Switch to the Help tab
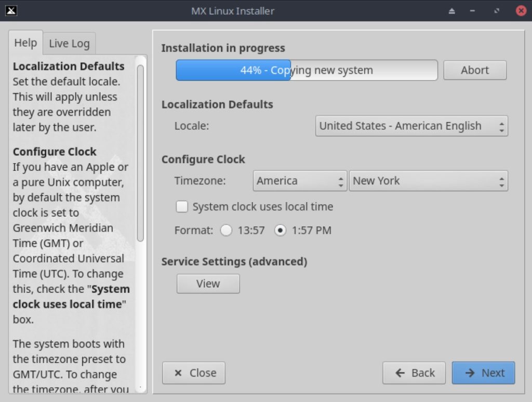Image resolution: width=532 pixels, height=402 pixels. [x=25, y=43]
